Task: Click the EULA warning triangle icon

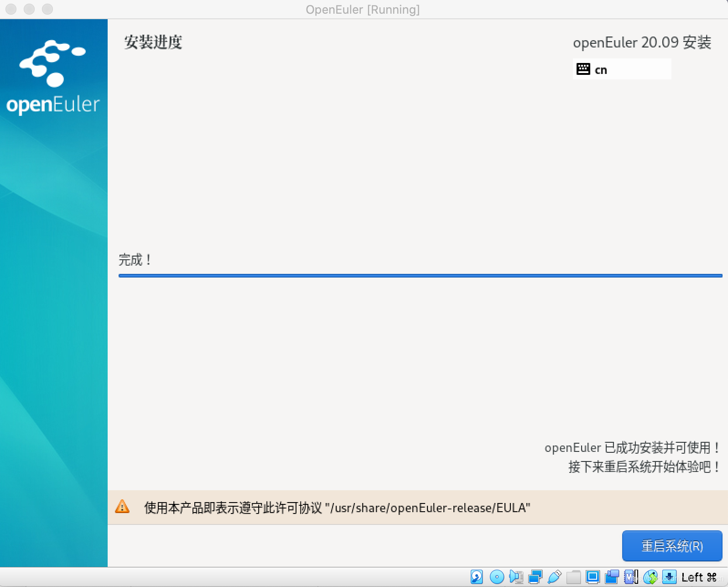Action: pyautogui.click(x=122, y=507)
